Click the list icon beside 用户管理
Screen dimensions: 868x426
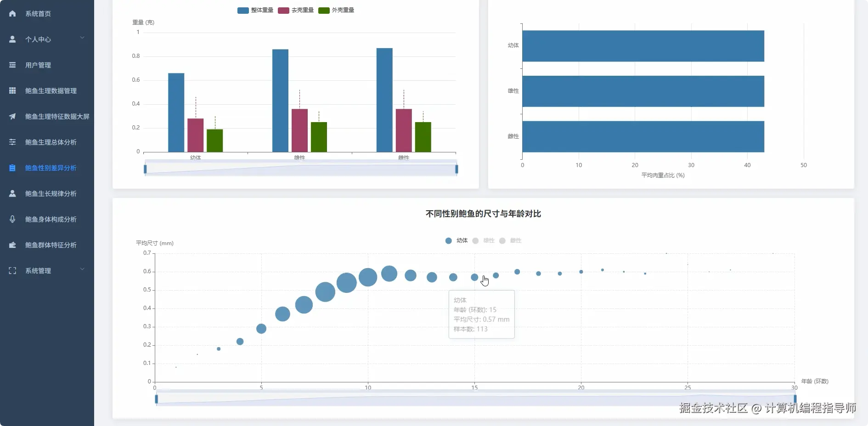click(12, 65)
